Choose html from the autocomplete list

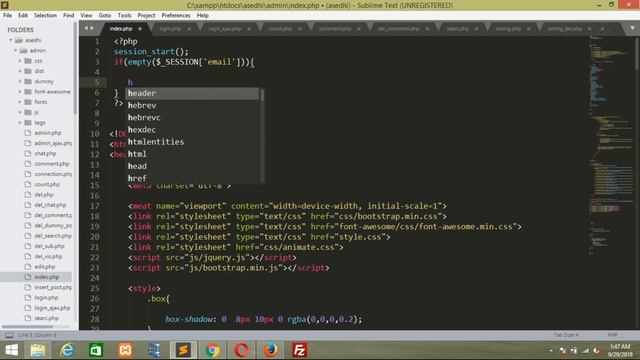192,154
